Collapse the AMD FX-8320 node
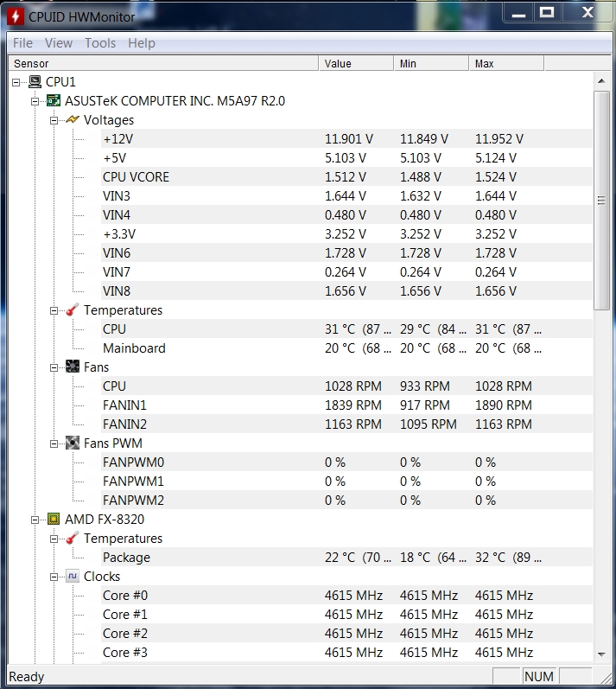 pos(35,520)
